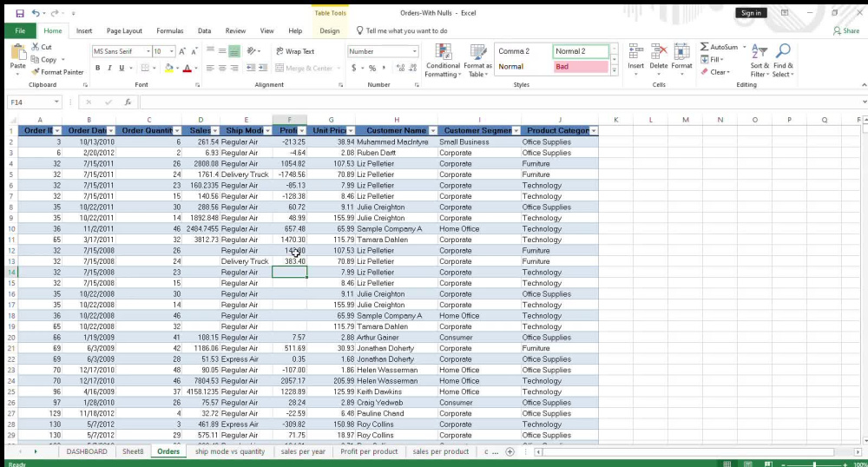This screenshot has width=868, height=467.
Task: Click AutoSum sigma button
Action: 719,47
